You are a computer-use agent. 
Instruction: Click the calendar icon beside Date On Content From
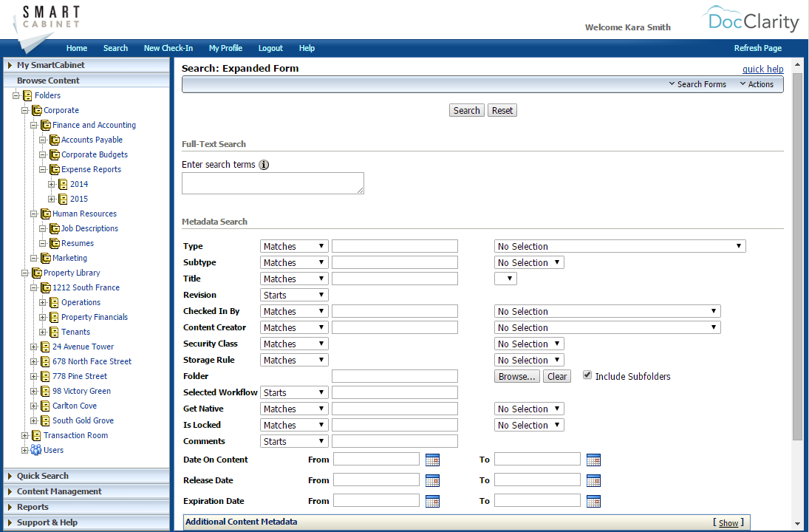coord(432,459)
